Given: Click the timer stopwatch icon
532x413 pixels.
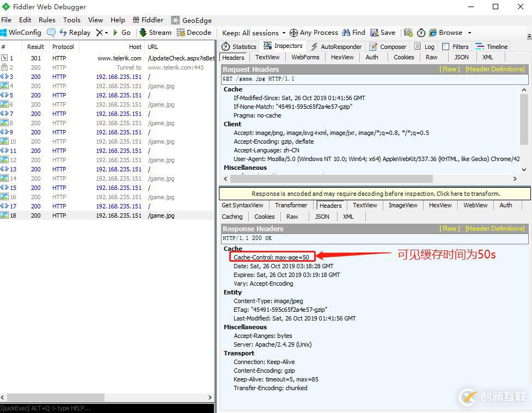Looking at the screenshot, I should tap(421, 33).
